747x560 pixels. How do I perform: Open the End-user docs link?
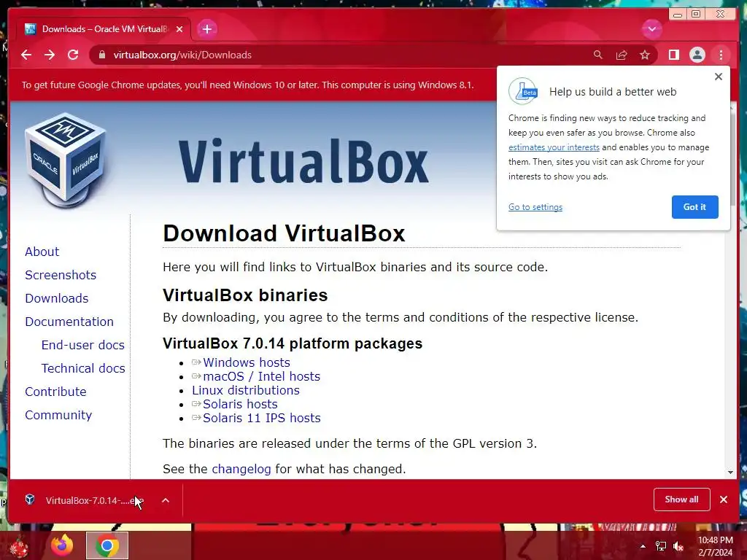click(x=83, y=345)
